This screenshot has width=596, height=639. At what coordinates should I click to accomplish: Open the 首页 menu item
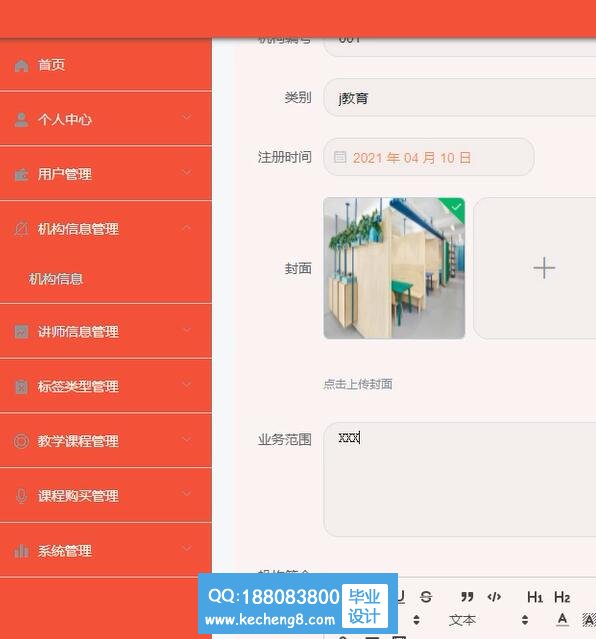[x=106, y=65]
